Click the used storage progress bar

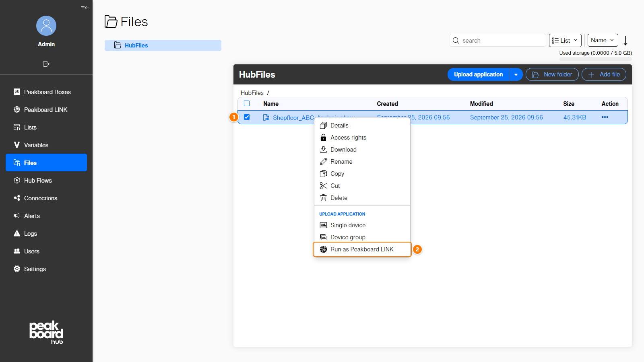coord(596,59)
